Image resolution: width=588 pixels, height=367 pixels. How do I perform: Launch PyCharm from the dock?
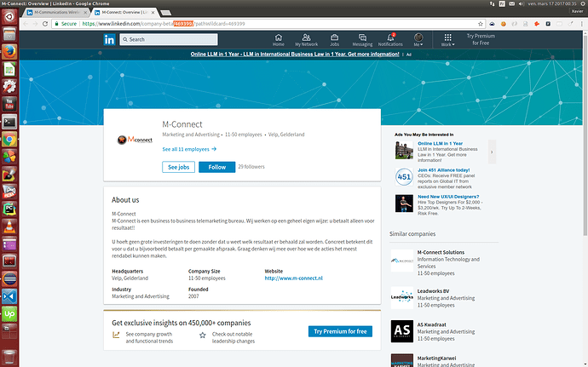point(9,209)
